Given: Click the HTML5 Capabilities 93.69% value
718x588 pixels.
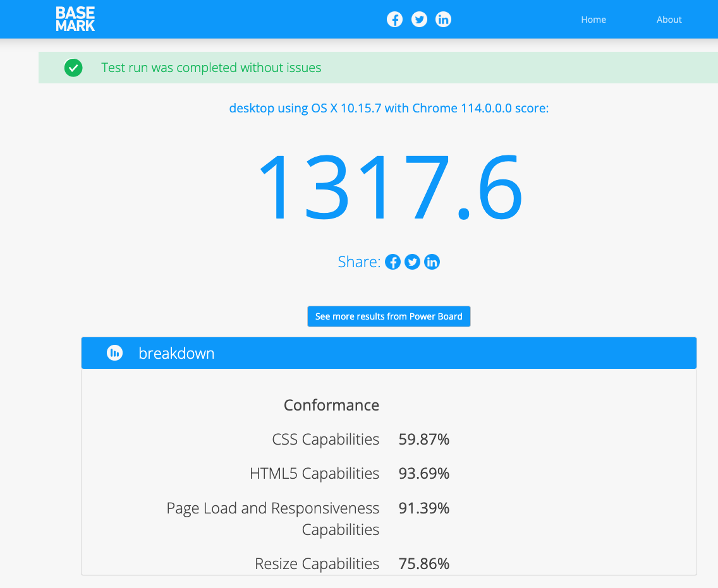Looking at the screenshot, I should pos(423,474).
